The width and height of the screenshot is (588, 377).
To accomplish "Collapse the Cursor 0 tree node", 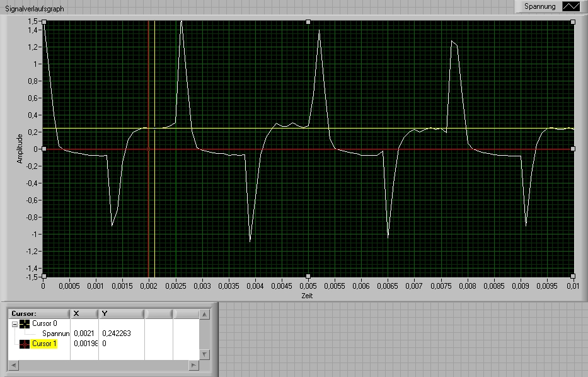I will [14, 324].
